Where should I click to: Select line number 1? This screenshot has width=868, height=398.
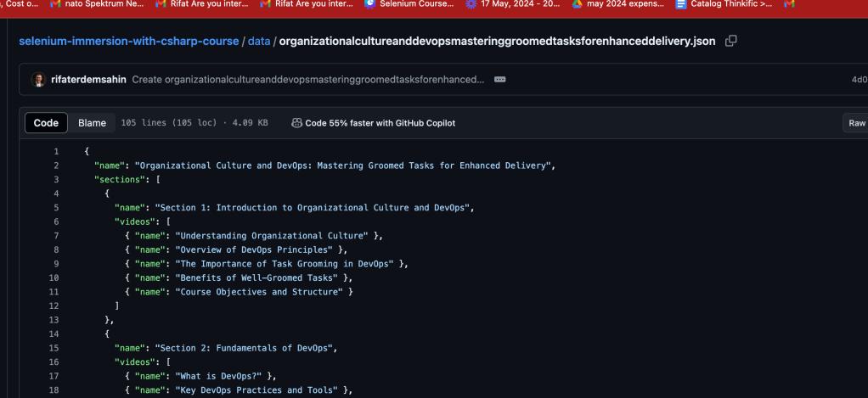56,151
